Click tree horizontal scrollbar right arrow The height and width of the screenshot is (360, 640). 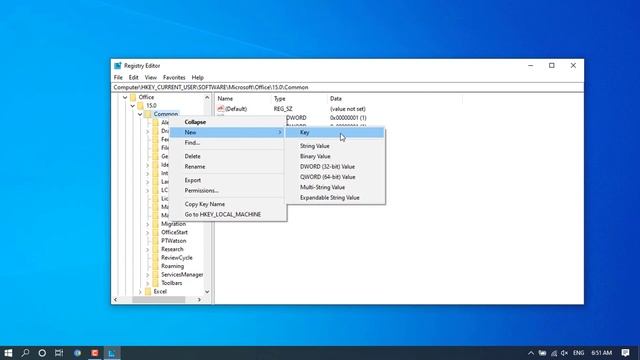(199, 300)
